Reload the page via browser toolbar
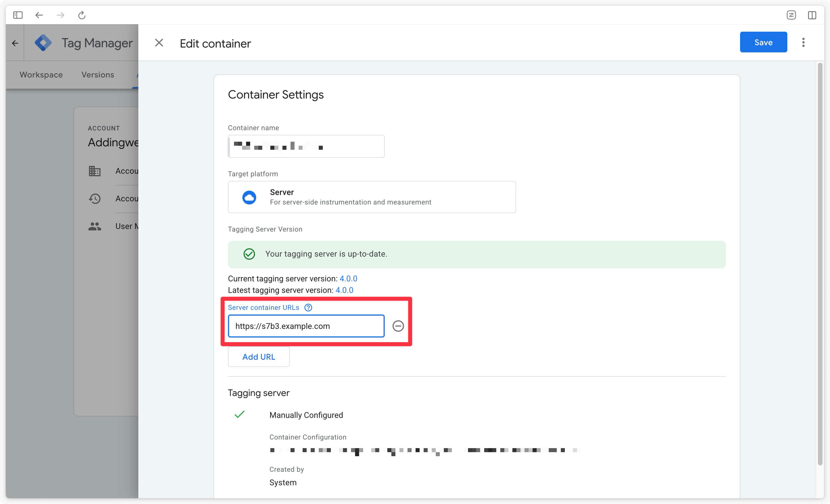 tap(82, 15)
